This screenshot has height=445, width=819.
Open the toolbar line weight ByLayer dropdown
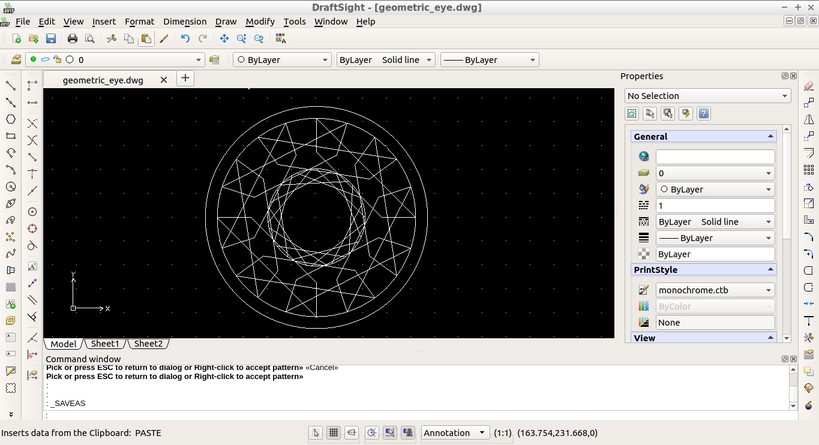pyautogui.click(x=489, y=60)
